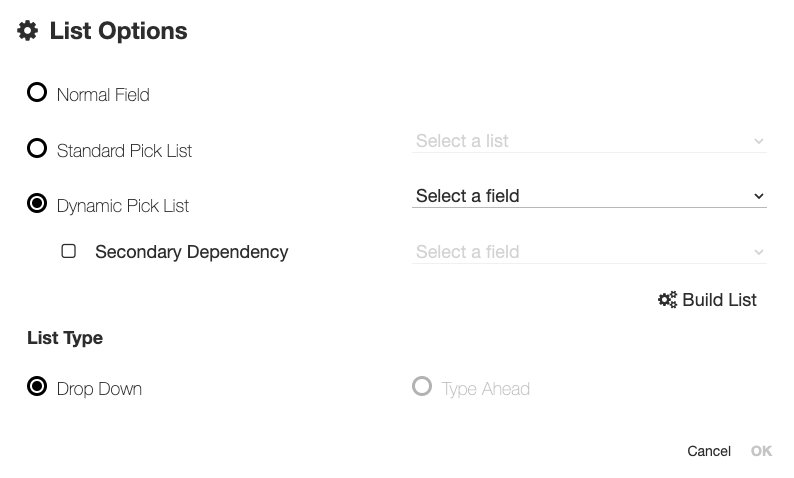Image resolution: width=794 pixels, height=478 pixels.
Task: Click the gears icon next to Build List
Action: pyautogui.click(x=667, y=300)
